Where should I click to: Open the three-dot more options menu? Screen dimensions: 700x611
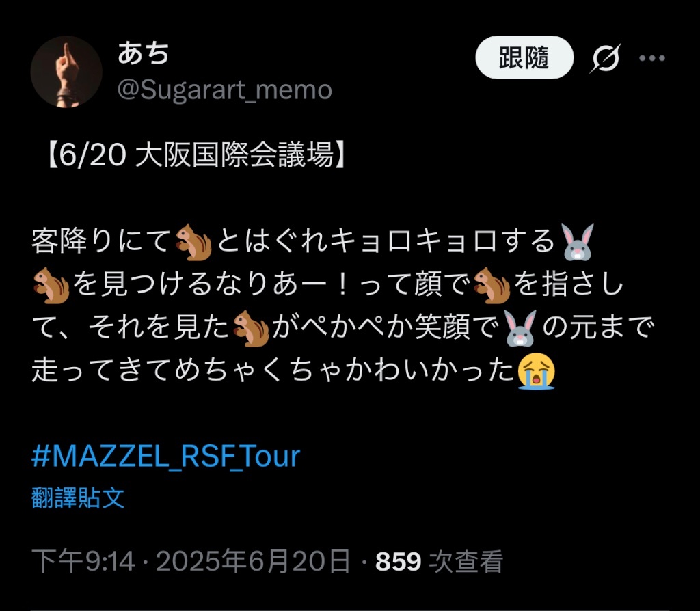tap(651, 58)
